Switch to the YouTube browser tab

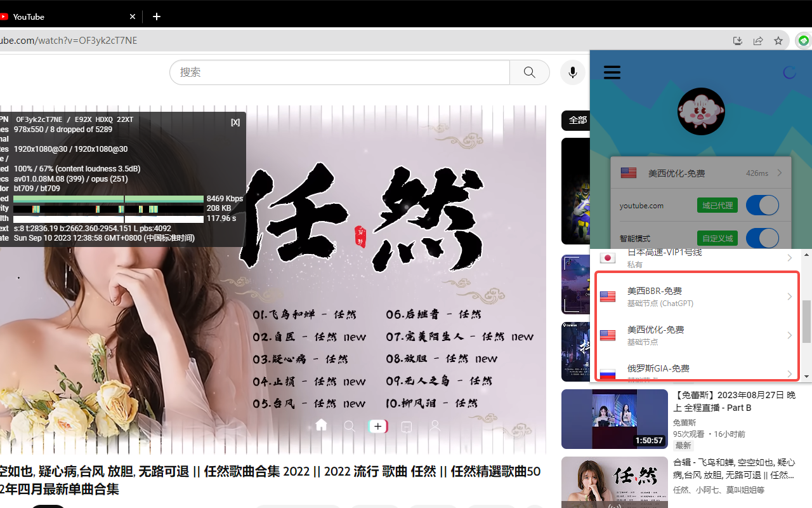[63, 16]
